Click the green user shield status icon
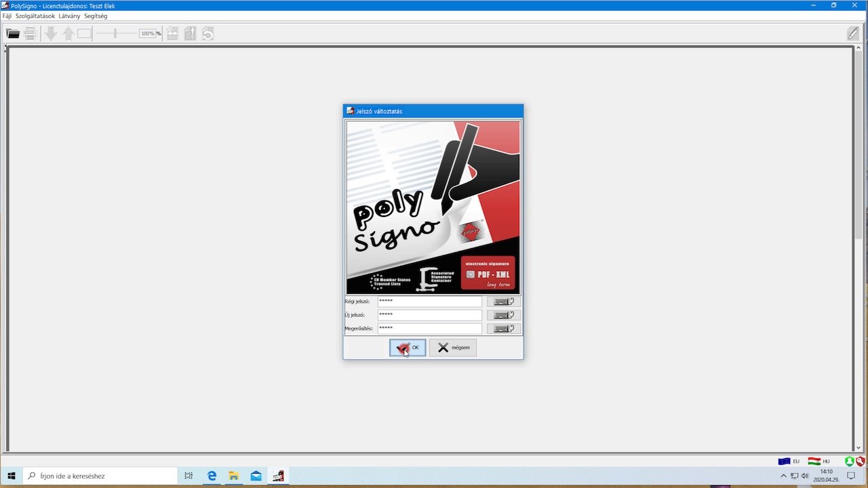The image size is (868, 488). tap(850, 461)
